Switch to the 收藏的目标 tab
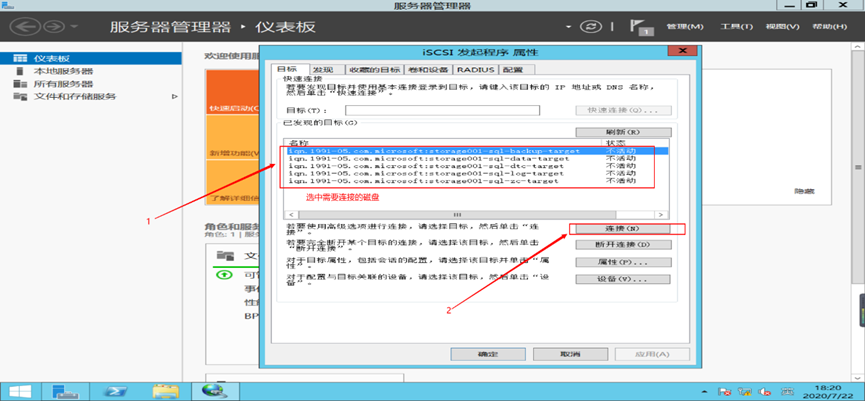 coord(375,70)
